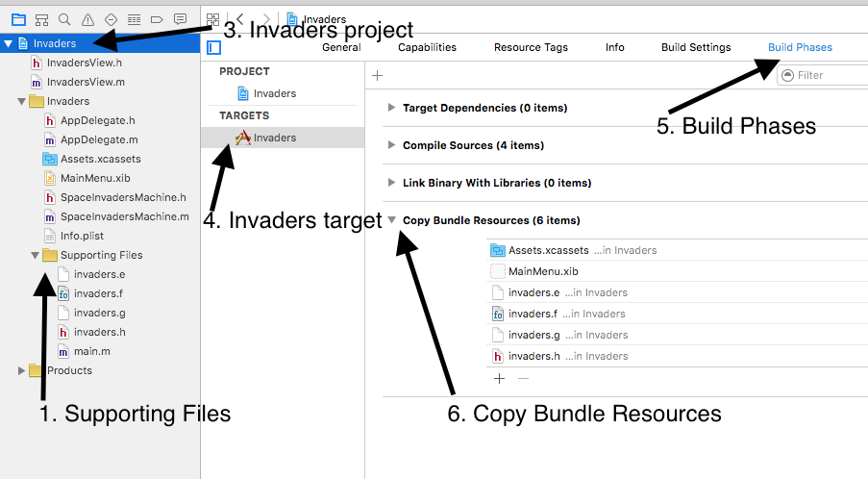Collapse Copy Bundle Resources section
868x479 pixels.
point(391,220)
